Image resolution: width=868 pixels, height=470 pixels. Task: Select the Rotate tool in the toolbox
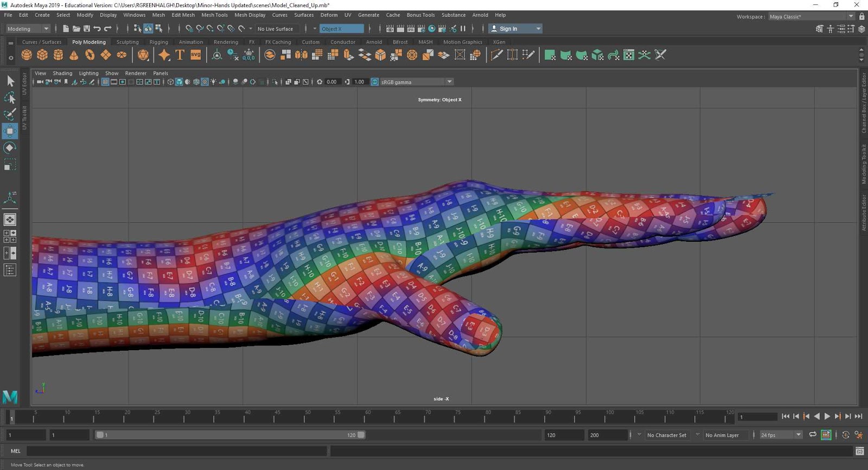10,148
